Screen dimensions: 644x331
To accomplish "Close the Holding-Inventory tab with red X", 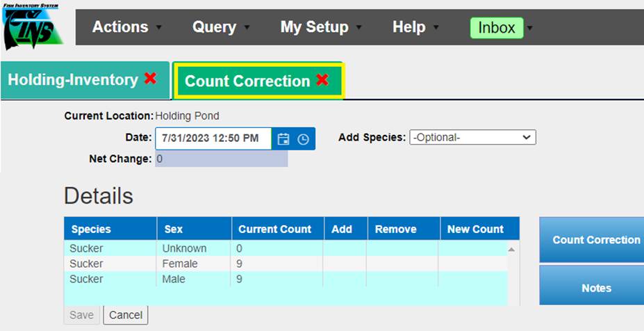I will pos(151,79).
